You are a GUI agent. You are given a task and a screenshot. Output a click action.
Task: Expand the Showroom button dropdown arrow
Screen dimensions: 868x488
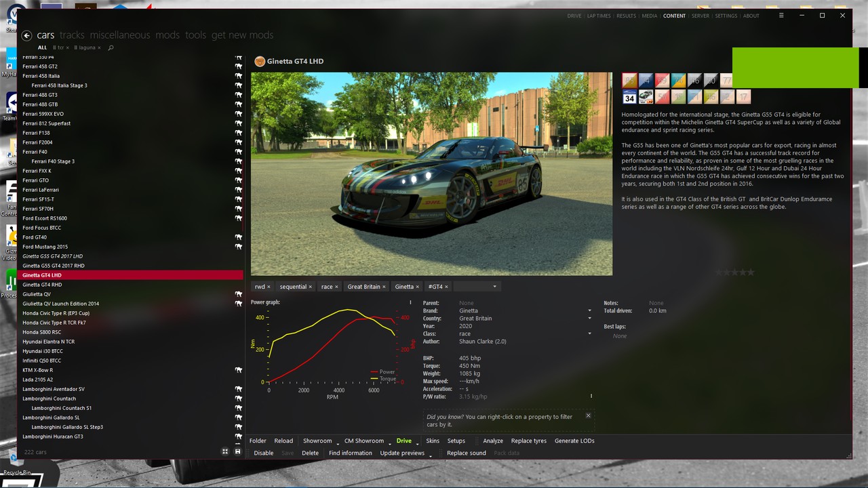[x=337, y=443]
